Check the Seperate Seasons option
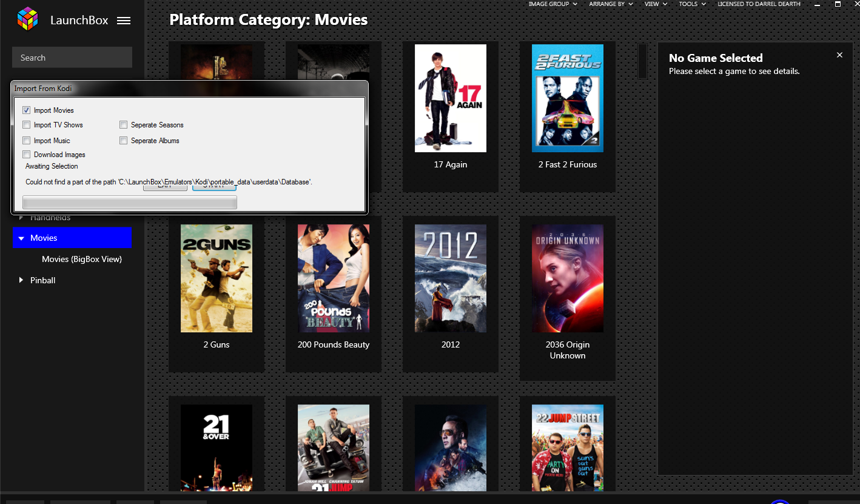This screenshot has height=504, width=860. [124, 125]
